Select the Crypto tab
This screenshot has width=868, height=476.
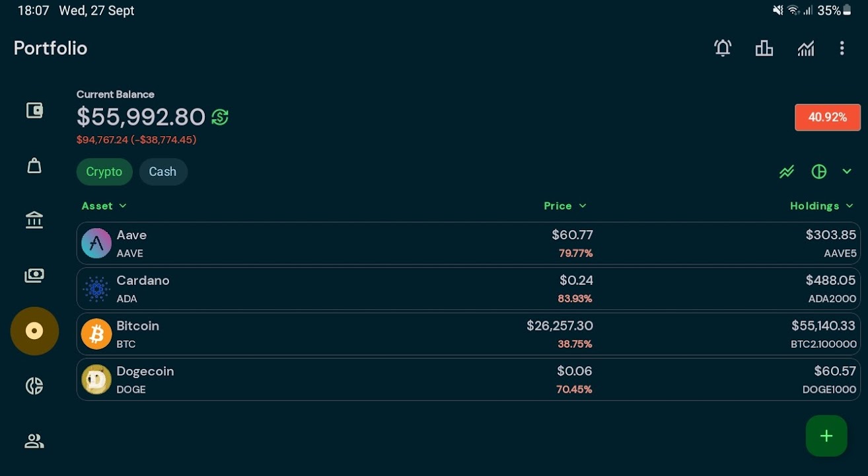pos(104,172)
